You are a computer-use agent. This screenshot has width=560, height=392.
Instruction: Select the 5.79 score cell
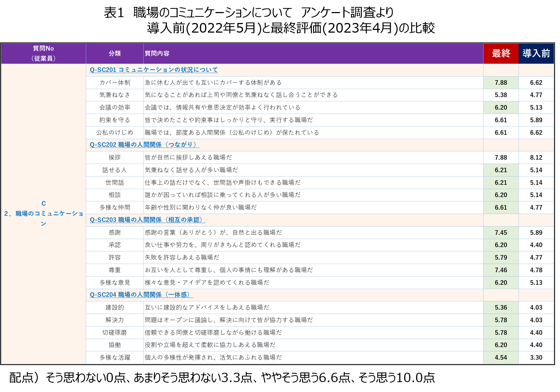501,258
